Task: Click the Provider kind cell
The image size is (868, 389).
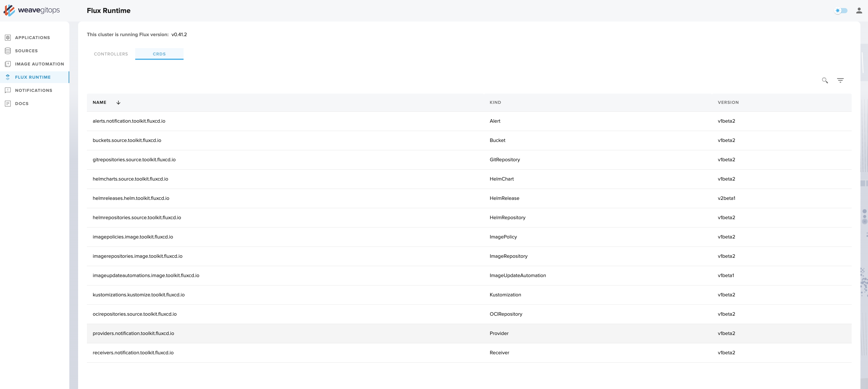Action: point(499,333)
